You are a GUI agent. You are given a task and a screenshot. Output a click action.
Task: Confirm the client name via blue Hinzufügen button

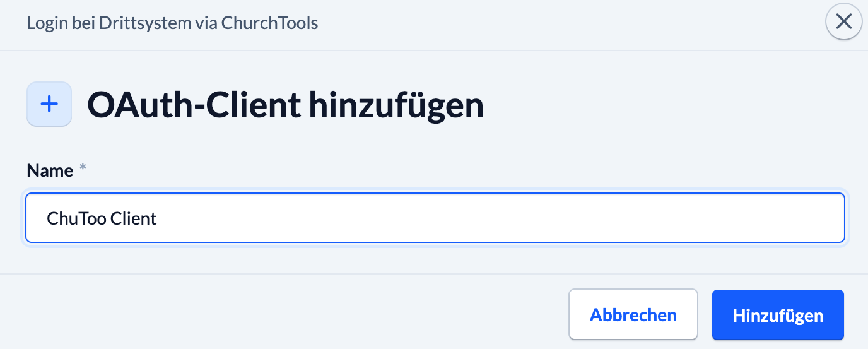point(778,315)
